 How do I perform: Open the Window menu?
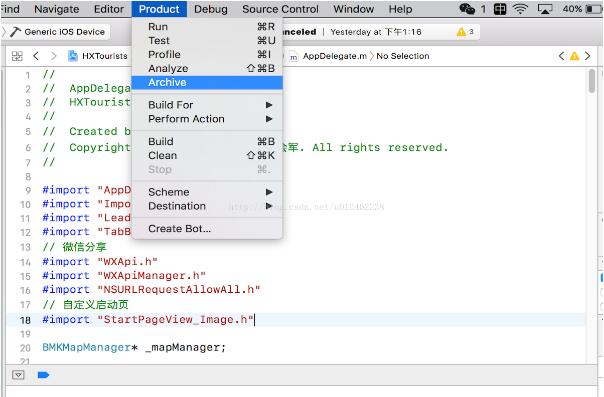(354, 9)
